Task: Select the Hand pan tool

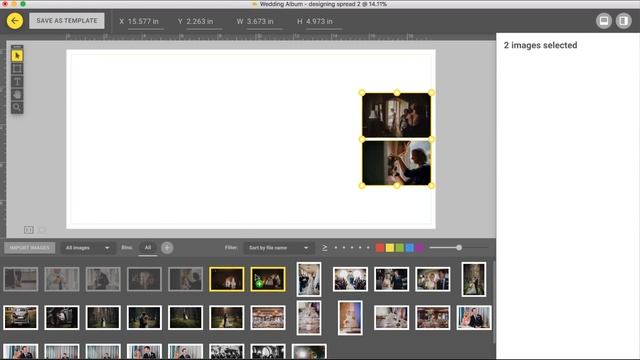Action: (x=17, y=94)
